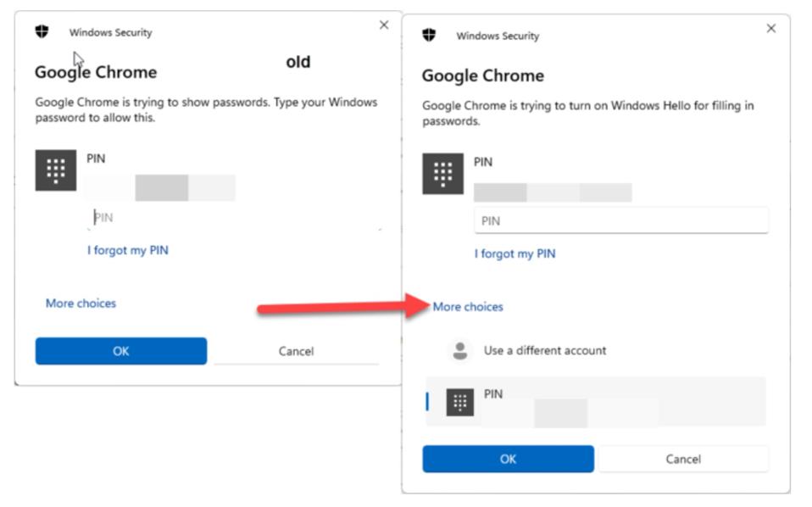Focus the PIN input field in right dialog

click(620, 220)
